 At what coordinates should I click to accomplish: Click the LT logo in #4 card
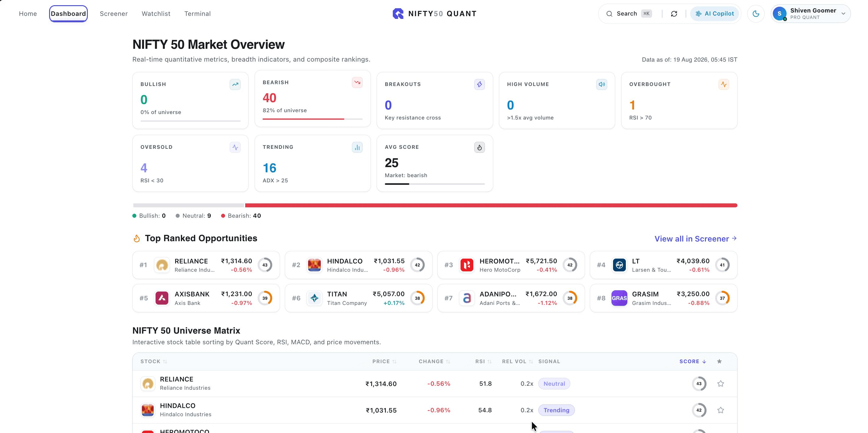point(619,265)
